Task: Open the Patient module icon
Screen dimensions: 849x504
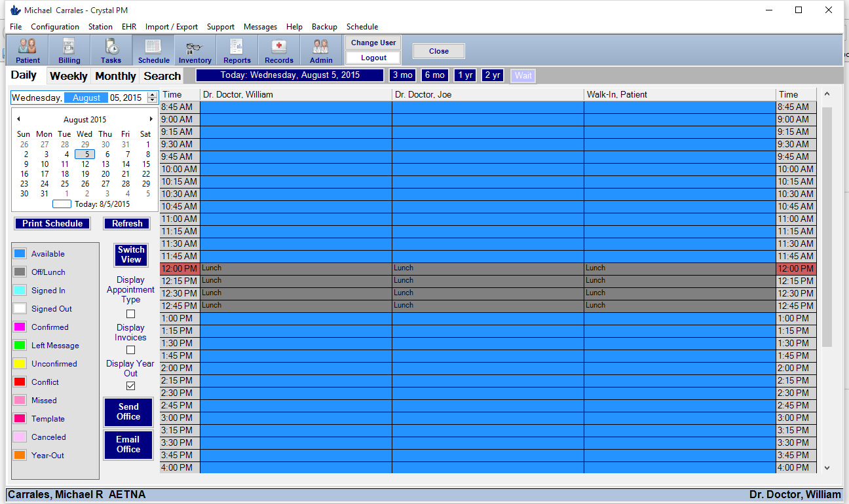Action: click(28, 50)
